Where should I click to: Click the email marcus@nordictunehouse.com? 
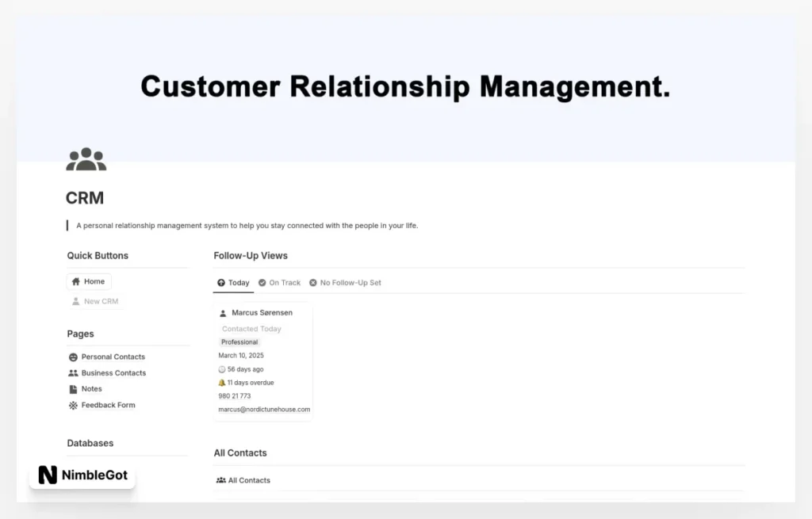264,410
